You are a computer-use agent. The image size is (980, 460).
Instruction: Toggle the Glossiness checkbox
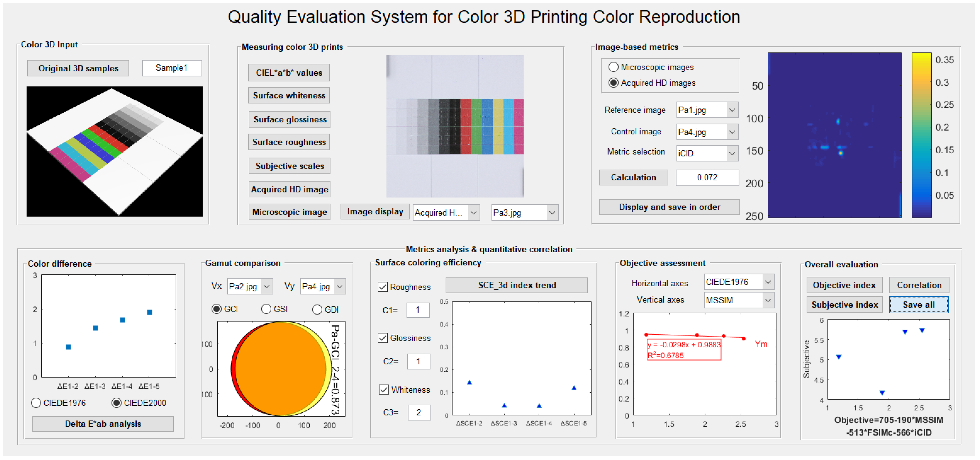pyautogui.click(x=382, y=338)
